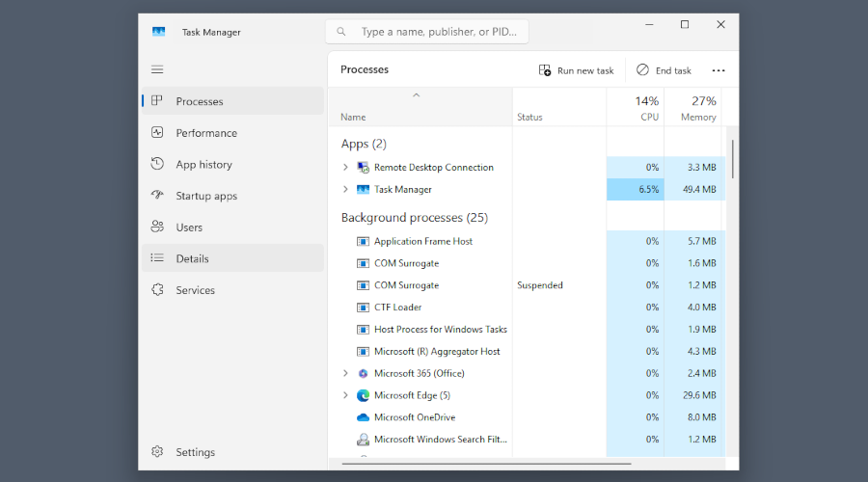Open the Details page
The width and height of the screenshot is (868, 482).
[233, 258]
